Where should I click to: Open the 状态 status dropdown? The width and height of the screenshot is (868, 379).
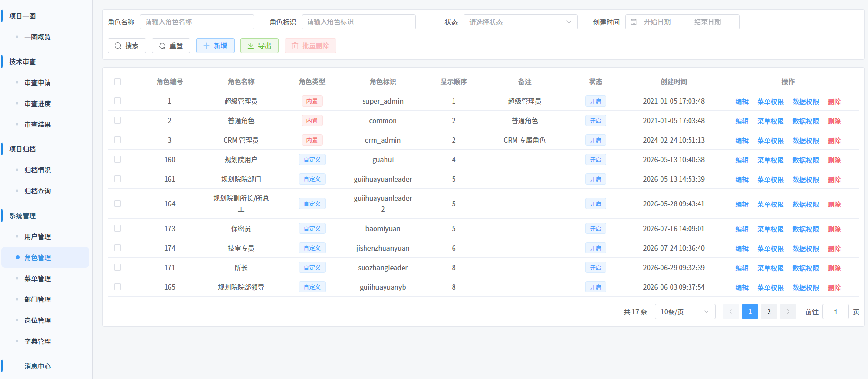click(x=520, y=22)
